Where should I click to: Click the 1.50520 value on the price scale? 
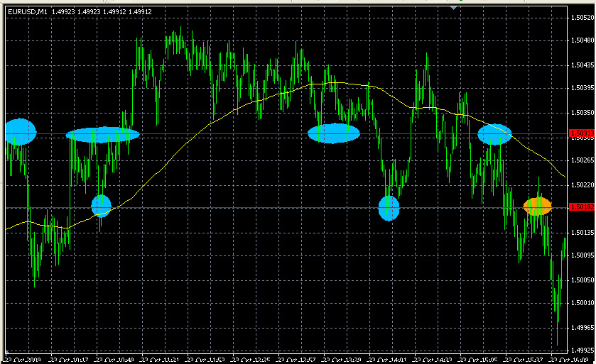tap(582, 18)
